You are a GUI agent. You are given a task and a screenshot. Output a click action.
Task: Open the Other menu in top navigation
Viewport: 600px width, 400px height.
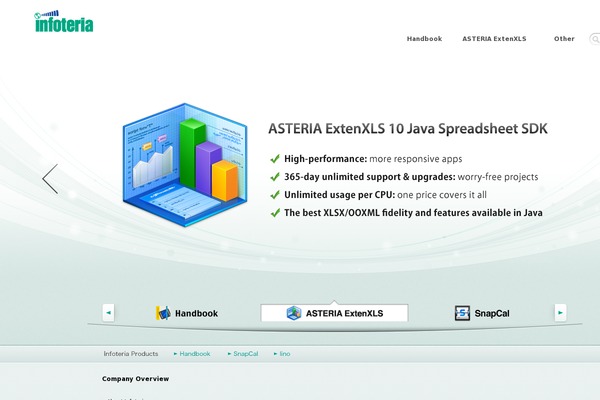pos(564,39)
